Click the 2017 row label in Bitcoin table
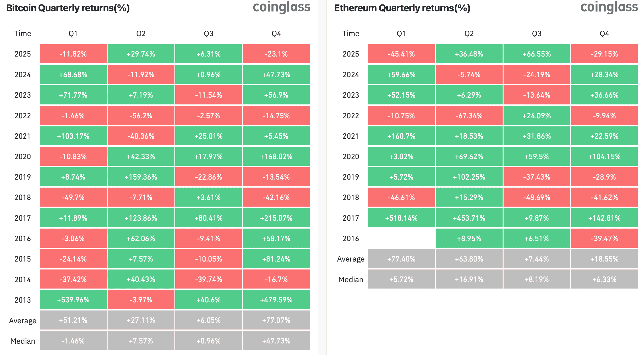 [23, 218]
